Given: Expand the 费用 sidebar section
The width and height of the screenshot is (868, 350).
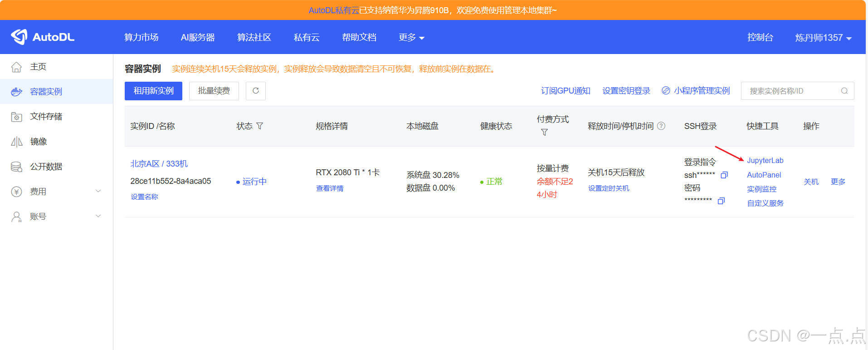Looking at the screenshot, I should [98, 191].
